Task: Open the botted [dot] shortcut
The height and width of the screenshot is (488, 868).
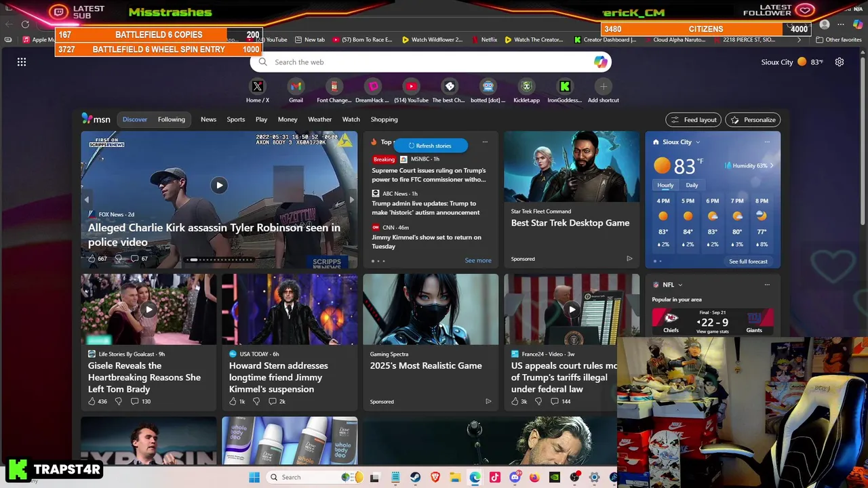Action: click(488, 87)
